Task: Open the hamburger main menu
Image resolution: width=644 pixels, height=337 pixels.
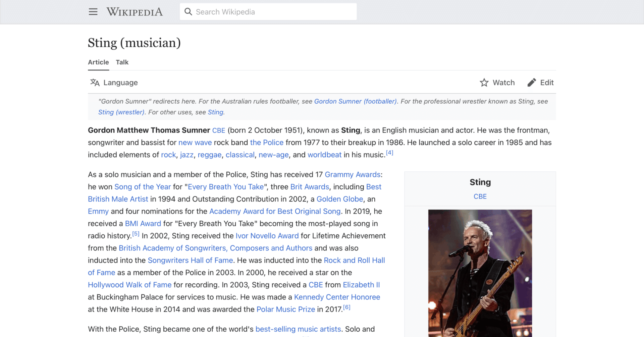Action: [x=93, y=12]
